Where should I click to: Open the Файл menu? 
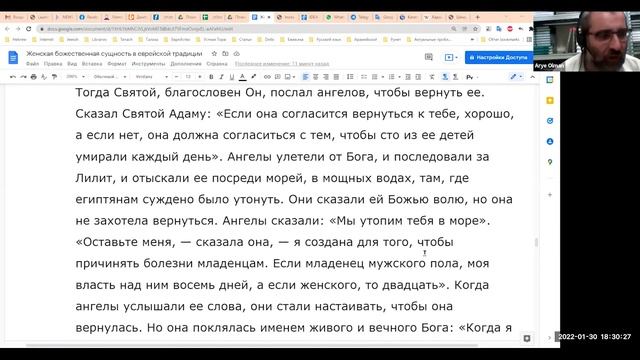click(x=32, y=64)
